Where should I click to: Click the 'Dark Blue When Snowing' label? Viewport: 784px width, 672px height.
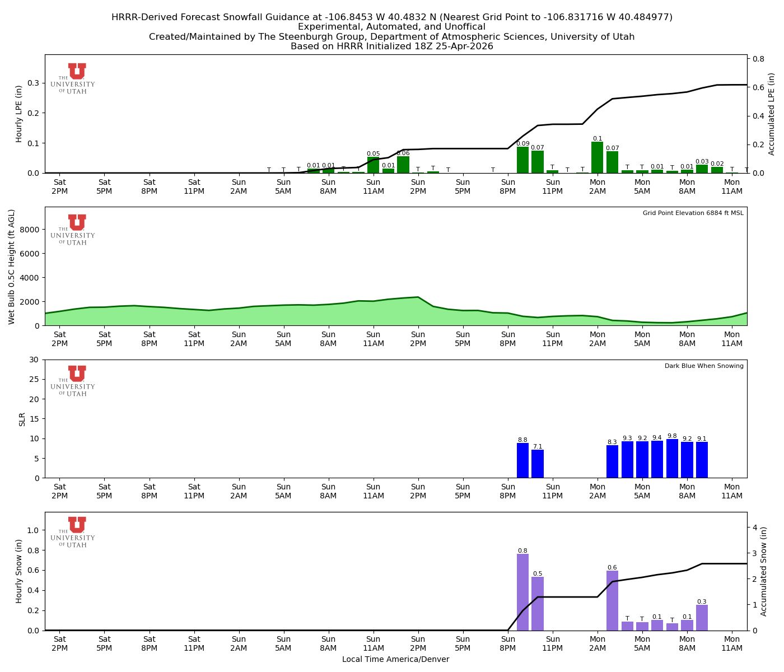point(703,365)
